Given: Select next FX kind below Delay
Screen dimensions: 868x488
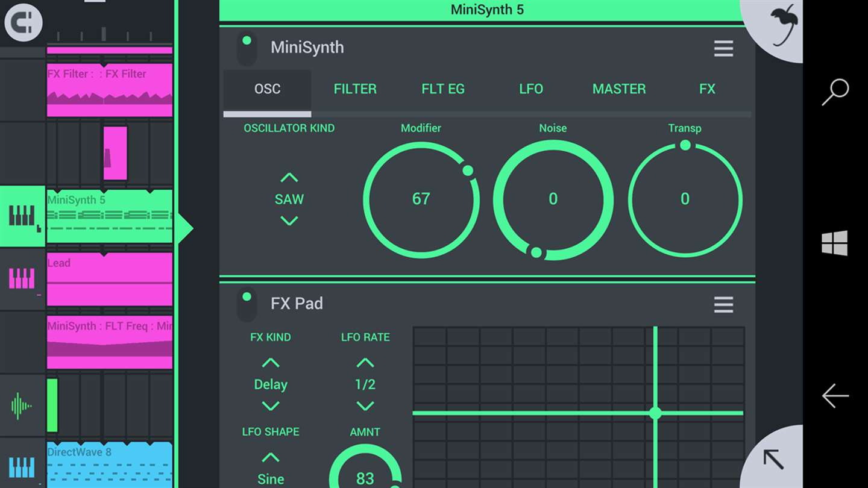Looking at the screenshot, I should click(x=271, y=406).
